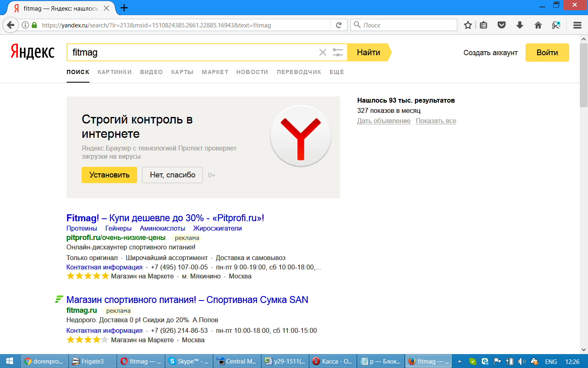Viewport: 588px width, 368px height.
Task: Bookmark this page with the star icon
Action: pyautogui.click(x=468, y=25)
